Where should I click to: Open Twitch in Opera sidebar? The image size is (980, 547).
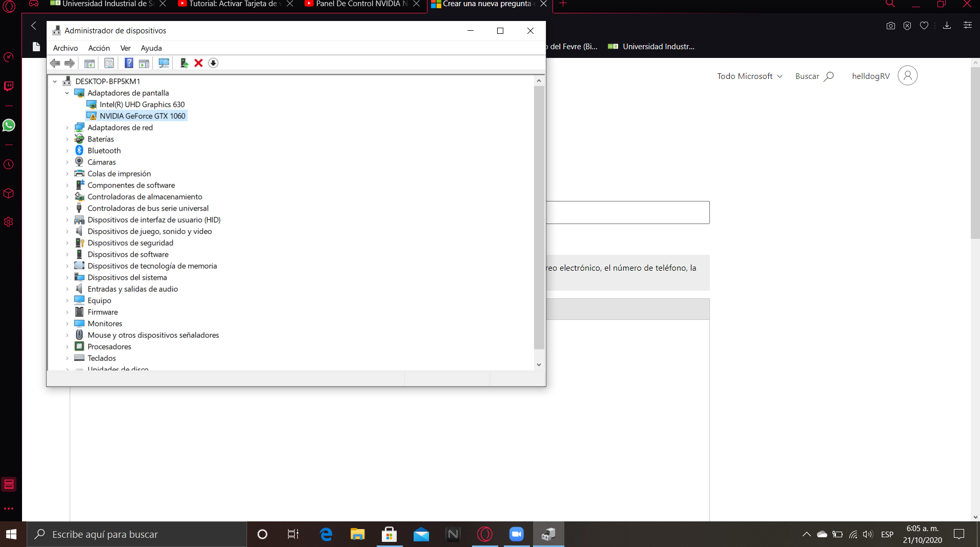click(9, 86)
